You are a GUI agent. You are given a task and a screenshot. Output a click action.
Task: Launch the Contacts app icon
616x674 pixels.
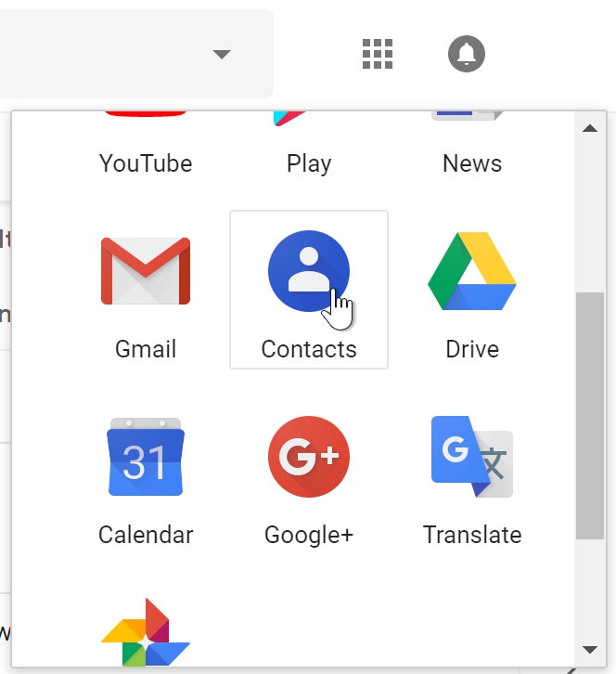[308, 272]
